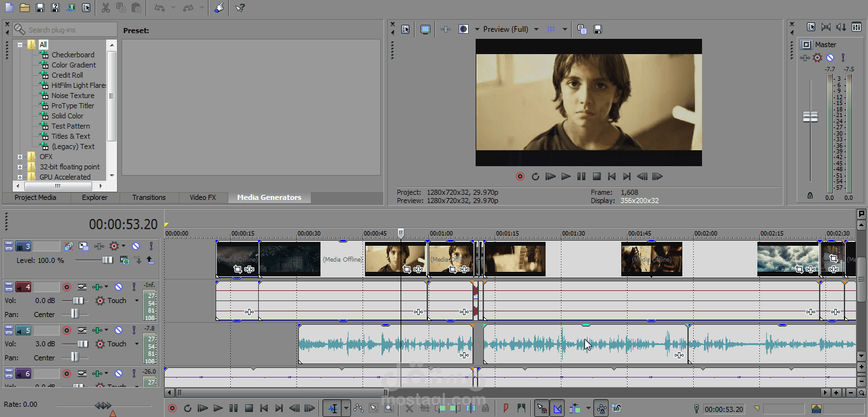Open a project with the folder icon
868x417 pixels.
[25, 8]
